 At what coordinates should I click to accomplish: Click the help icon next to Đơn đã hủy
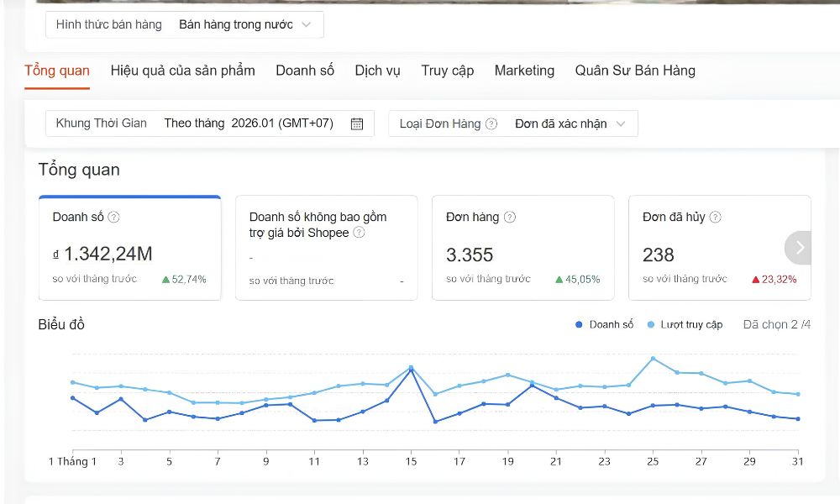[x=716, y=218]
